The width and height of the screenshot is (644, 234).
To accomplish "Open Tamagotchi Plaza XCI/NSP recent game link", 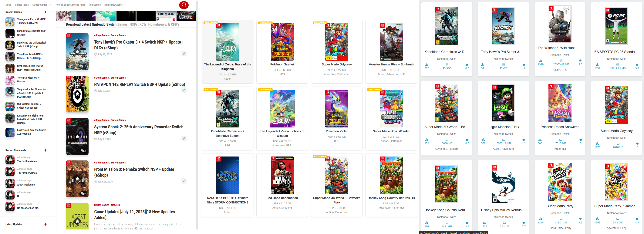I will click(x=32, y=21).
